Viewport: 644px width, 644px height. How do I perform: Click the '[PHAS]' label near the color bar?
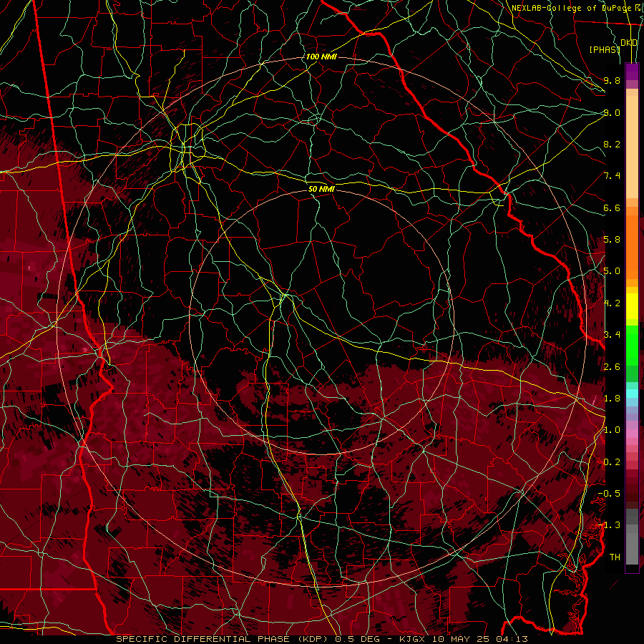point(605,49)
